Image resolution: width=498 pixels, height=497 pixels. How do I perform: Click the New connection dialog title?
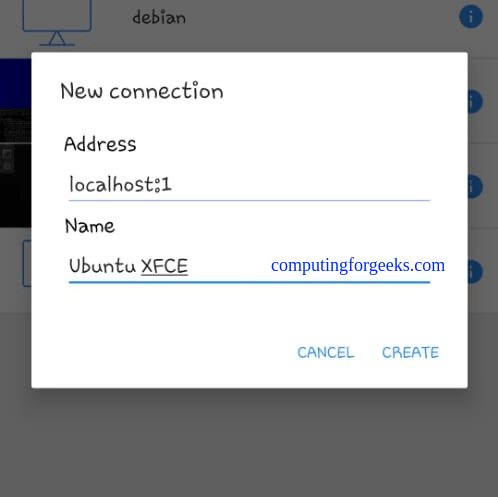[142, 91]
